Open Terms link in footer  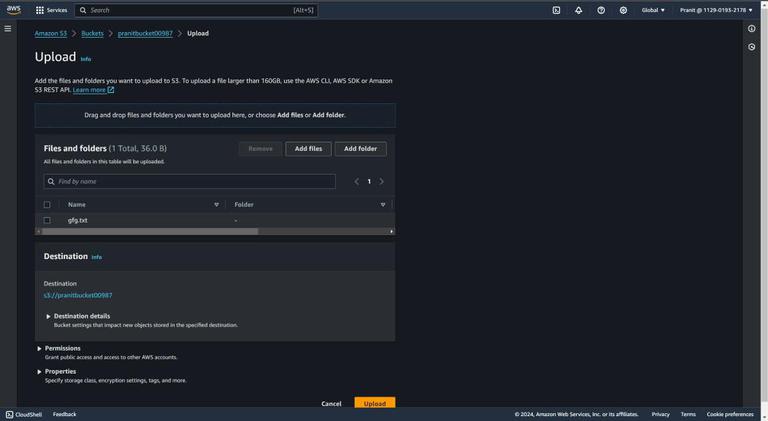click(x=688, y=414)
